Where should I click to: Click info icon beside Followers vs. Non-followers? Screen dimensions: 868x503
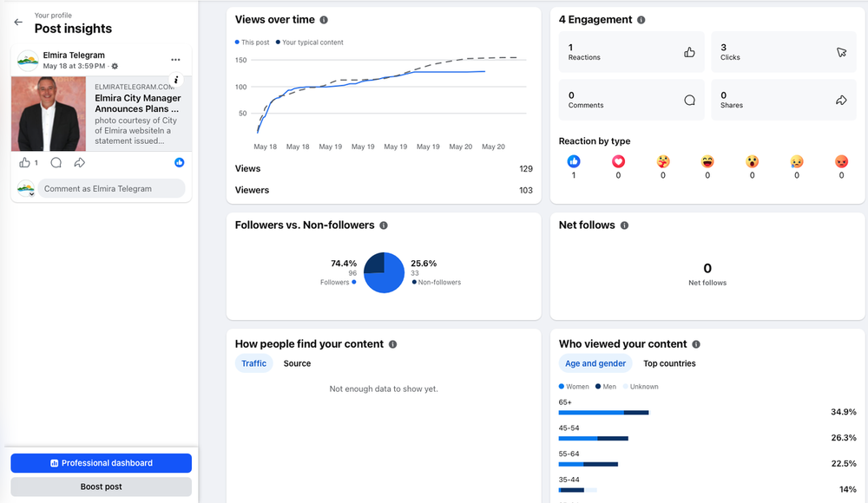(x=384, y=225)
